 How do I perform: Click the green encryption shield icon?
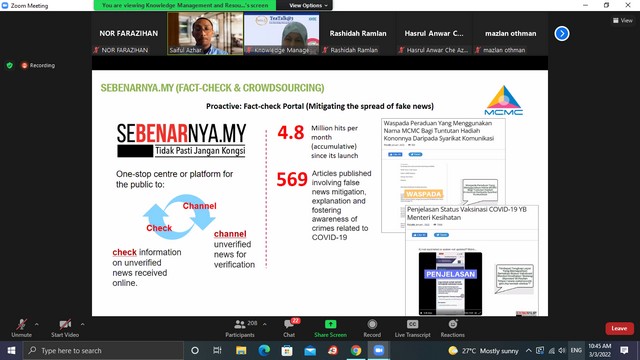pyautogui.click(x=10, y=65)
